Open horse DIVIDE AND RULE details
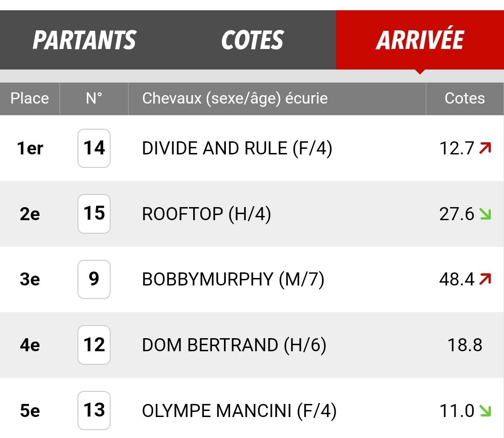Viewport: 504px width, 438px height. [x=237, y=148]
